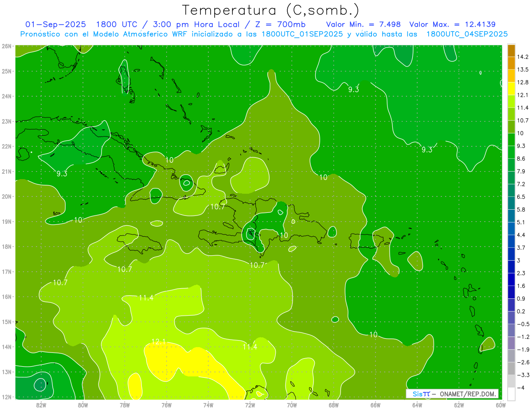
Task: Click the 13N latitude axis label
Action: tap(7, 372)
